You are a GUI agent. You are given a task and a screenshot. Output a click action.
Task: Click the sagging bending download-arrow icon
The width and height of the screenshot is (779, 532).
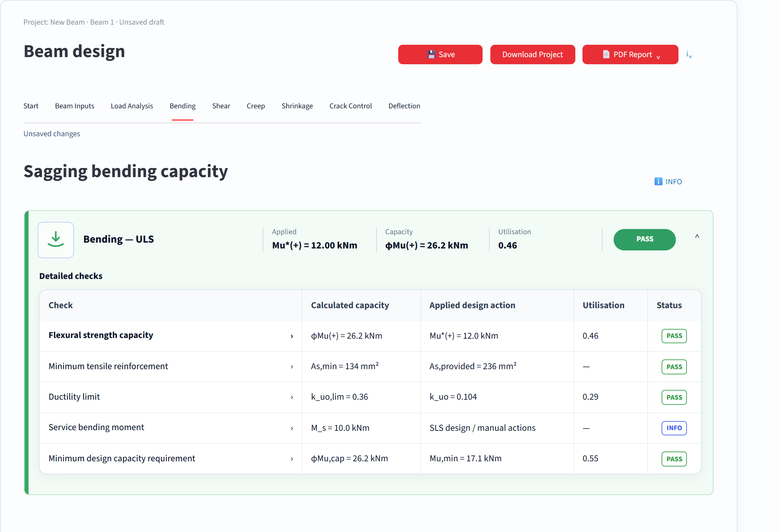click(56, 240)
